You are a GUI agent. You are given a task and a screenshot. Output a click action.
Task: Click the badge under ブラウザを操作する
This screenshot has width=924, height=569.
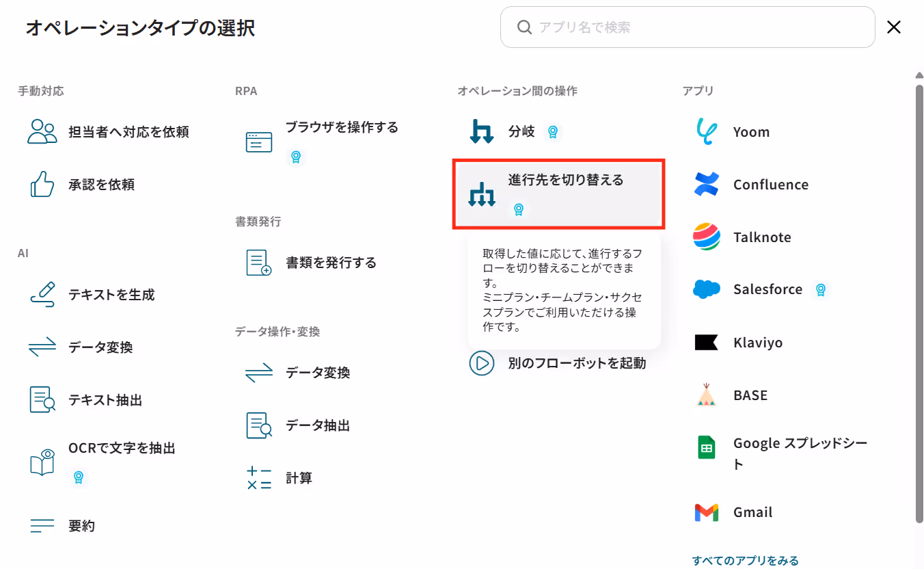(x=296, y=157)
